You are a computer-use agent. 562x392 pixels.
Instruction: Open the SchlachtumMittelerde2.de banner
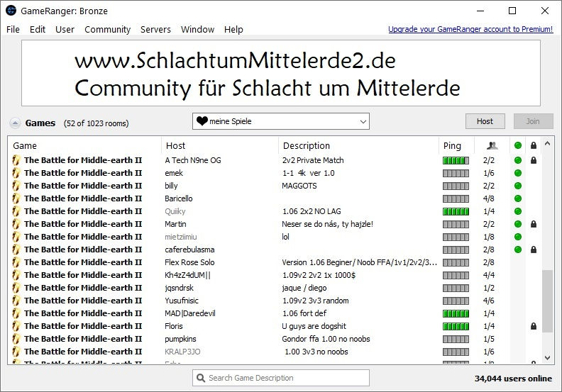[x=281, y=73]
